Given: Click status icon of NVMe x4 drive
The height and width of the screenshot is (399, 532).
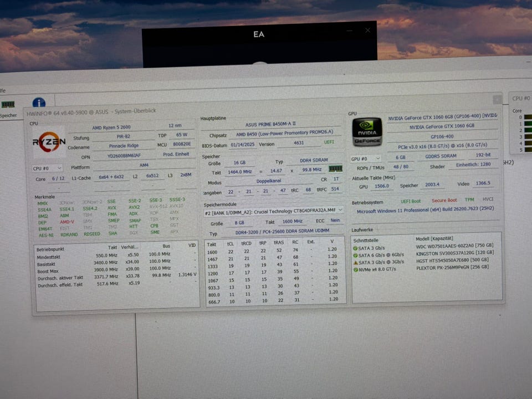Looking at the screenshot, I should pyautogui.click(x=356, y=269).
